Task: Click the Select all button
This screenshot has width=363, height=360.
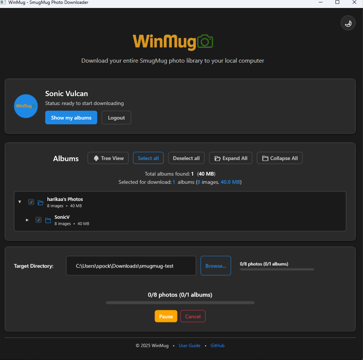Action: pos(148,158)
